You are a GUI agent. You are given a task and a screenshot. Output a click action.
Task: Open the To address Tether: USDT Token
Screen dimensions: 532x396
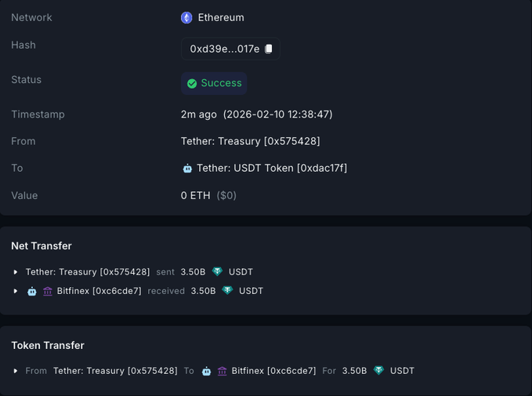click(x=271, y=169)
